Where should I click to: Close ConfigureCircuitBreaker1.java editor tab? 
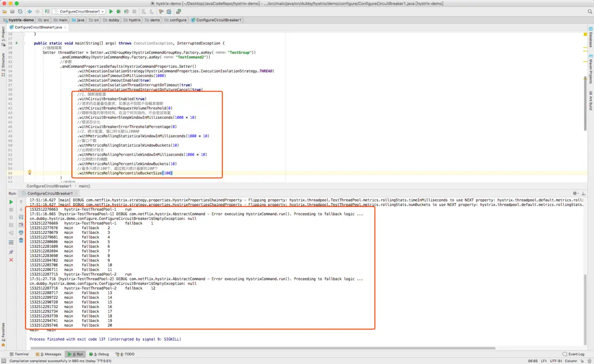point(66,27)
